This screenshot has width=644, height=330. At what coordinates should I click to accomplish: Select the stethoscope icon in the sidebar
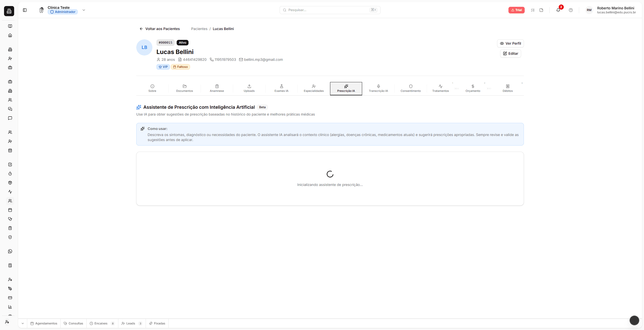tap(10, 219)
